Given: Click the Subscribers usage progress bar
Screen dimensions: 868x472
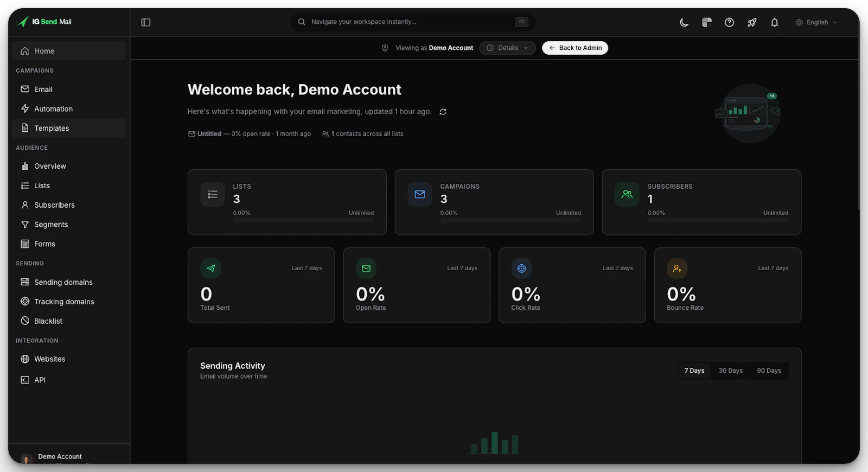Looking at the screenshot, I should [718, 220].
